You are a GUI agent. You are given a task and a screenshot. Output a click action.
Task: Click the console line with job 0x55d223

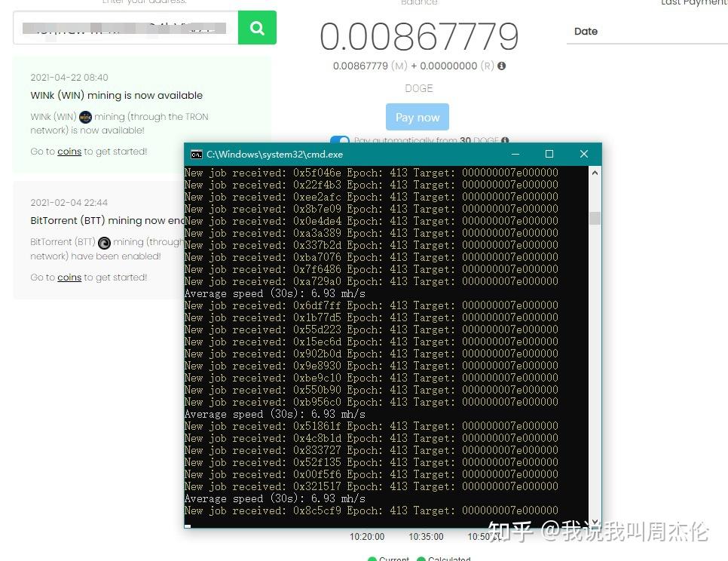pyautogui.click(x=371, y=330)
